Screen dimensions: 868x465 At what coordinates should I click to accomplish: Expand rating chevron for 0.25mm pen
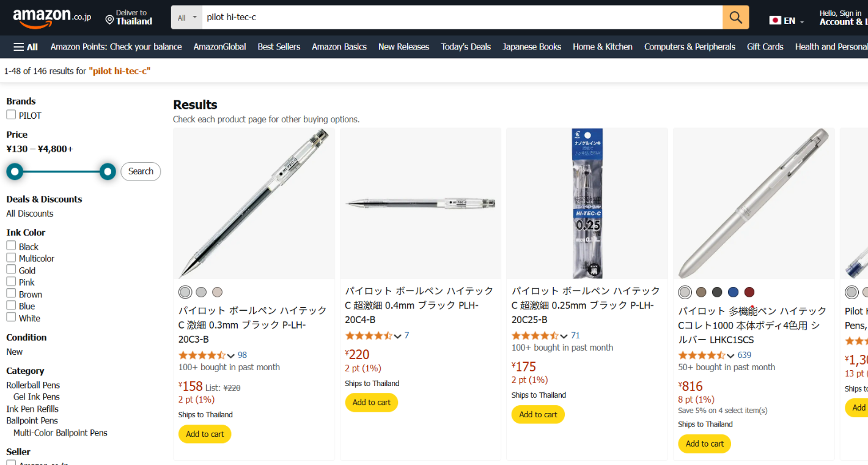point(564,336)
